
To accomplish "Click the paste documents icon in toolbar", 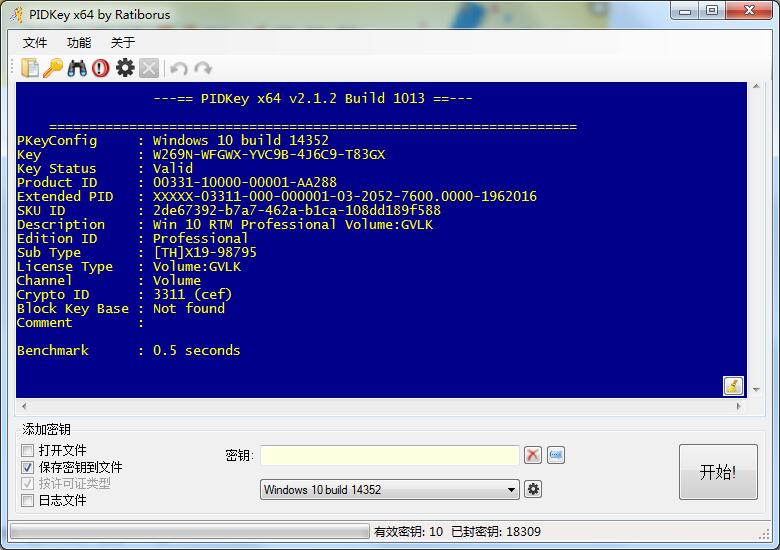I will coord(30,68).
